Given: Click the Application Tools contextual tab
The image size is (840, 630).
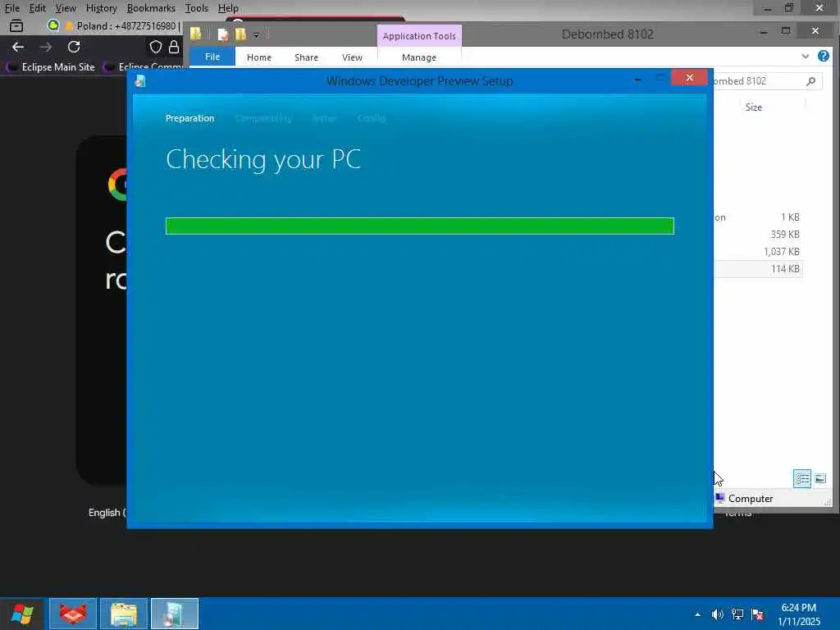Looking at the screenshot, I should tap(419, 36).
